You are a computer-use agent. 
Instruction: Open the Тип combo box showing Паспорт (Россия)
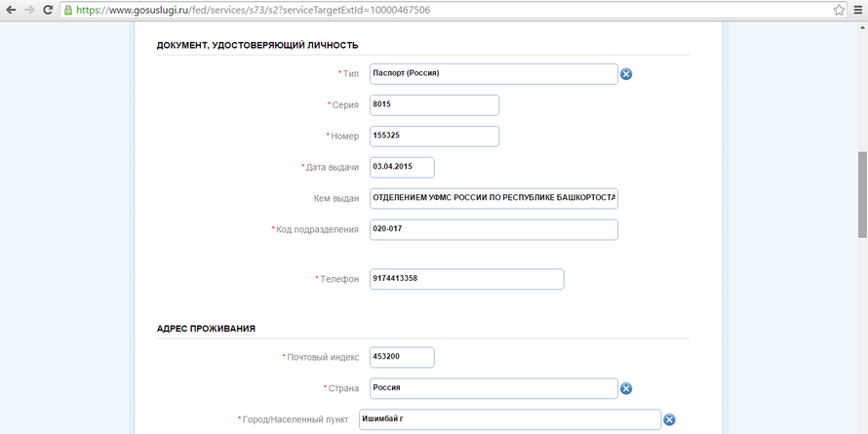(x=493, y=74)
